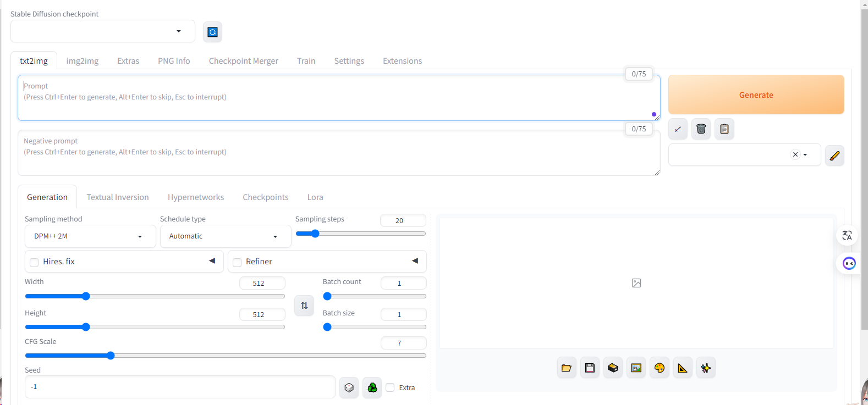Screen dimensions: 868x405
Task: Click the purple circular assistant floating icon
Action: point(849,263)
